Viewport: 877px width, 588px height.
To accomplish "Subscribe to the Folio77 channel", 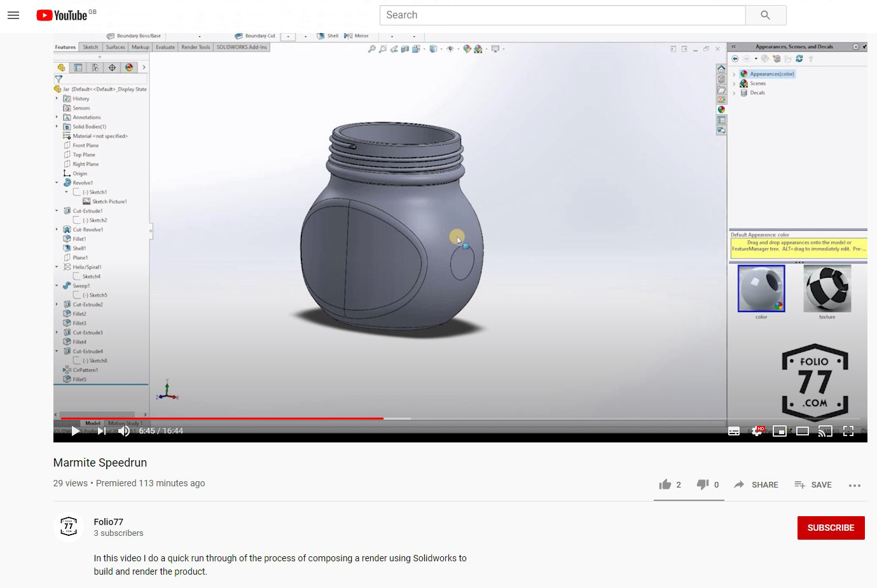I will click(831, 528).
